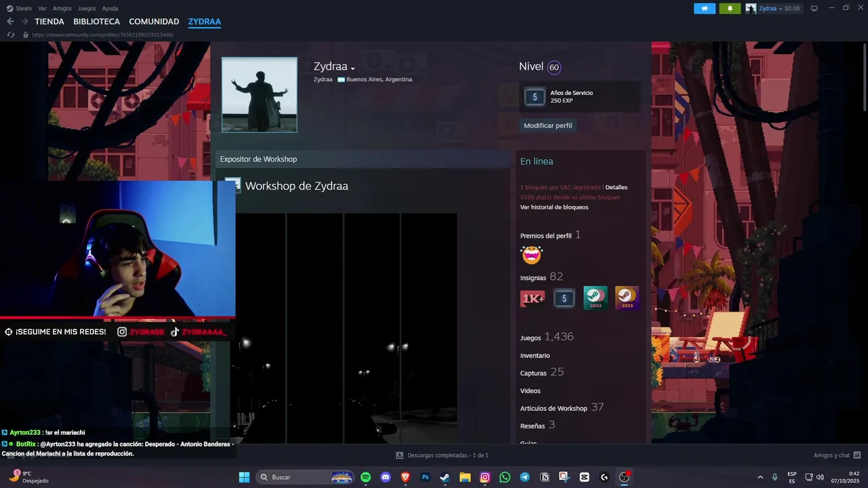Open the Steam 2024 replay badge
Viewport: 868px width, 488px height.
click(595, 298)
